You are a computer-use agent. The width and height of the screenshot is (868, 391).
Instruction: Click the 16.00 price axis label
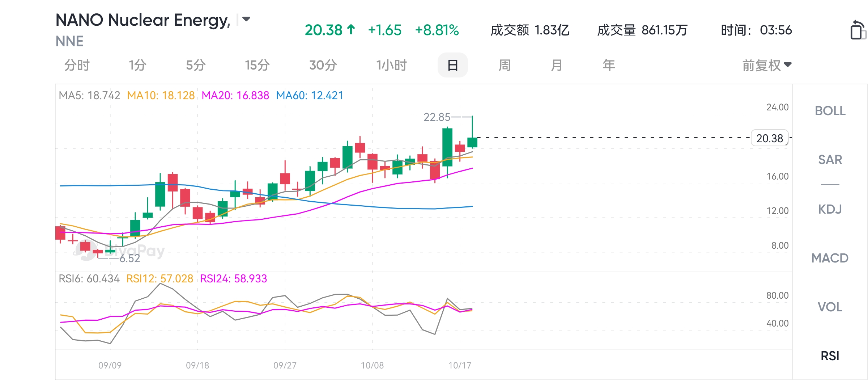pyautogui.click(x=778, y=176)
